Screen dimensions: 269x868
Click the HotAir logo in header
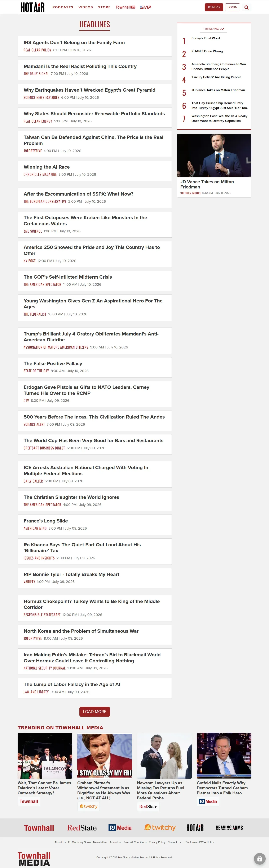pos(32,7)
